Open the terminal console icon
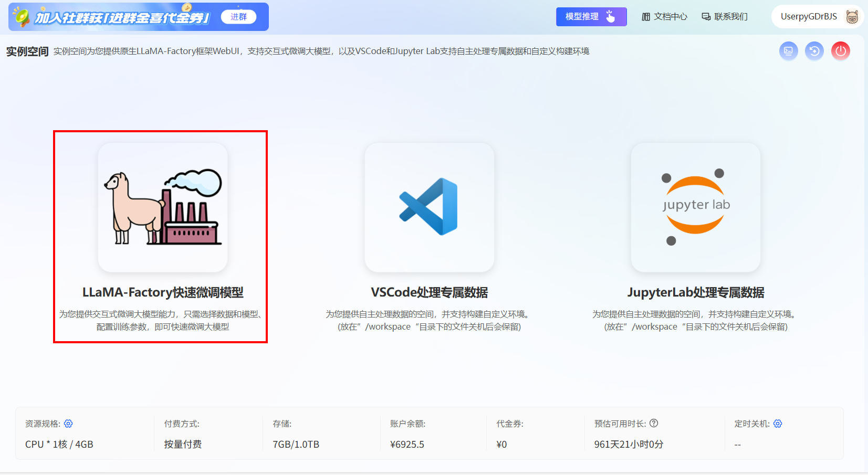The width and height of the screenshot is (868, 475). [788, 51]
